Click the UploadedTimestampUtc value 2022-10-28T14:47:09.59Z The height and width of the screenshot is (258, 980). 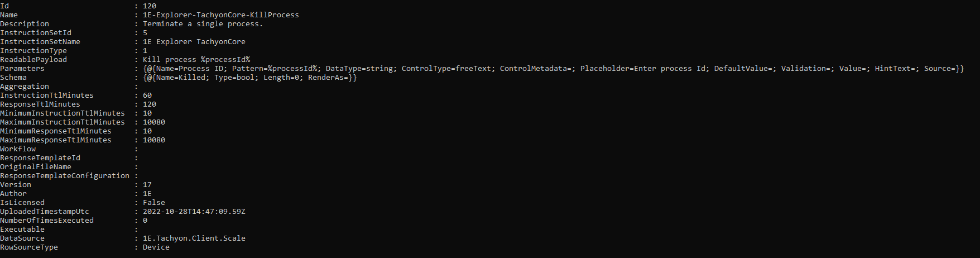click(x=194, y=212)
